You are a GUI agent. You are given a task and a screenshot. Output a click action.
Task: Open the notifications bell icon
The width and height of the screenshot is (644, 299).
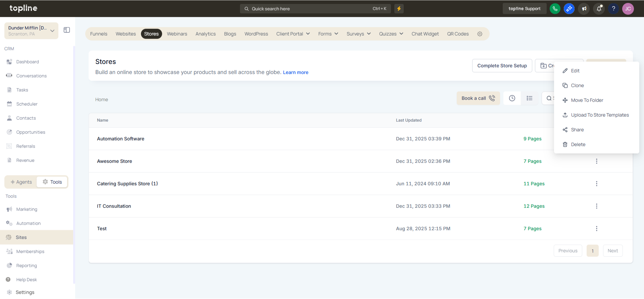coord(599,9)
